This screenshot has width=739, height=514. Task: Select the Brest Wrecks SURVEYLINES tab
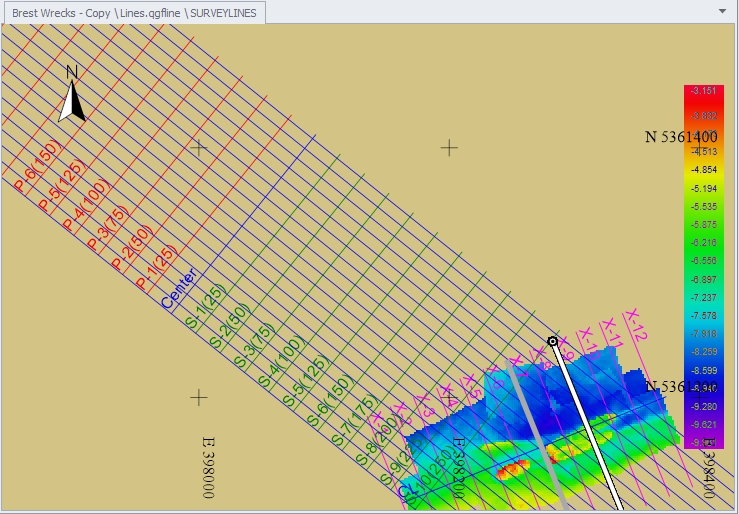tap(135, 11)
